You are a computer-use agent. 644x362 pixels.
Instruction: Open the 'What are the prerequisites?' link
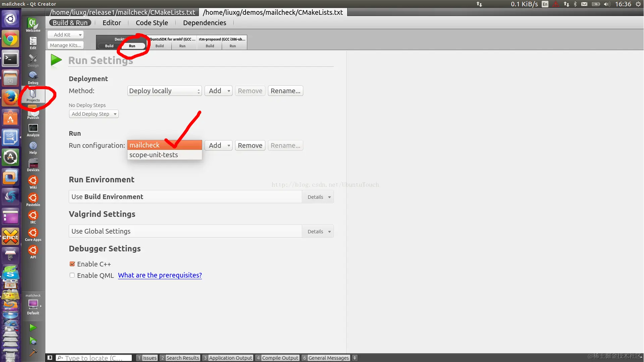(160, 275)
